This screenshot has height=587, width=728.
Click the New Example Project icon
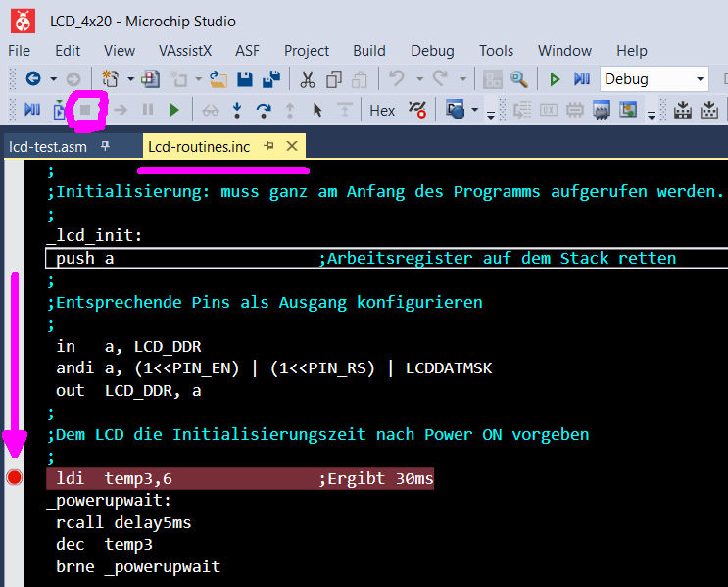[x=151, y=79]
